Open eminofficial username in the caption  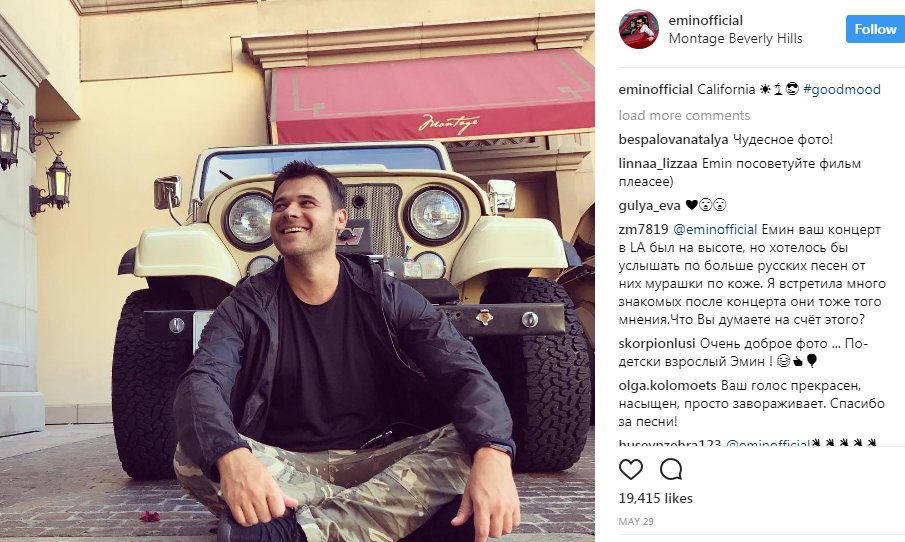tap(656, 89)
